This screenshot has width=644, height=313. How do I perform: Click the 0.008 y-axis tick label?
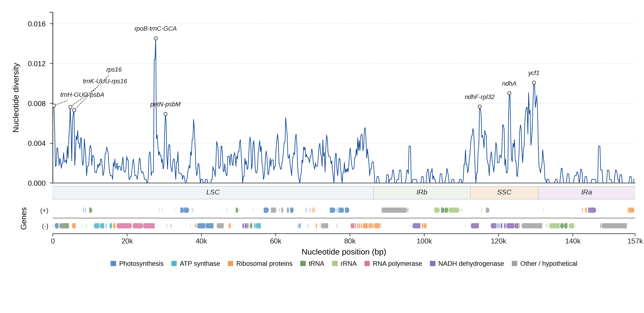37,104
